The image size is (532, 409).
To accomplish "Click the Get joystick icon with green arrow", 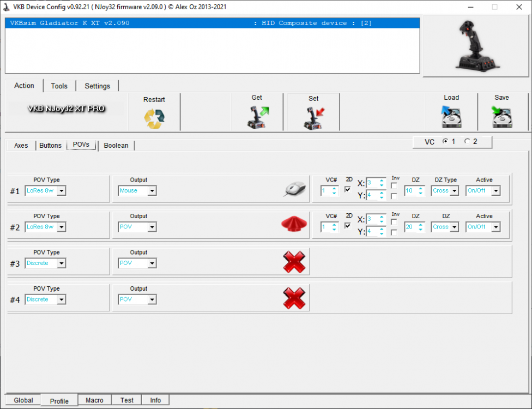I will point(258,117).
